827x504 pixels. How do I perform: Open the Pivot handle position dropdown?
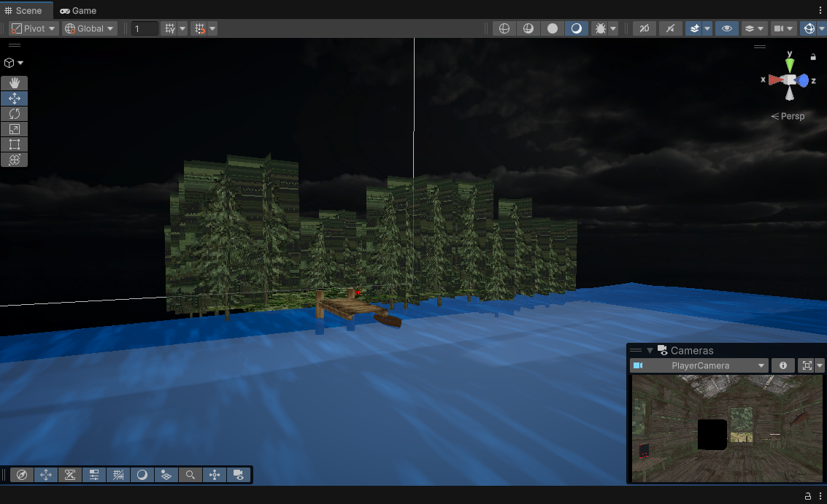click(x=34, y=28)
